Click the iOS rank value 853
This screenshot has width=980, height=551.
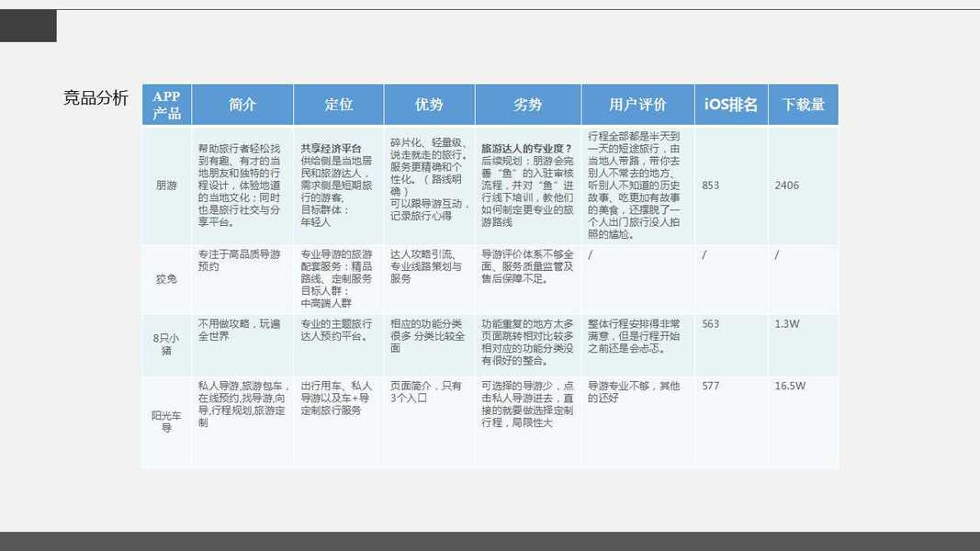(x=710, y=186)
